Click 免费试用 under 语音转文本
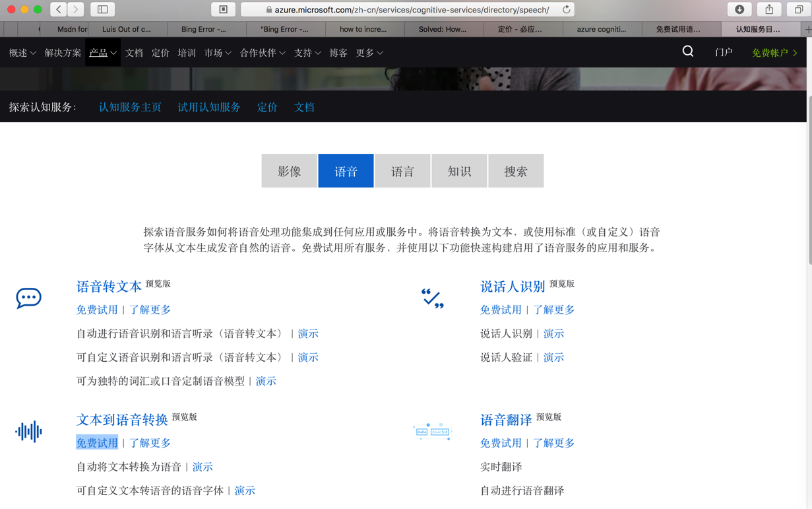 click(x=97, y=310)
